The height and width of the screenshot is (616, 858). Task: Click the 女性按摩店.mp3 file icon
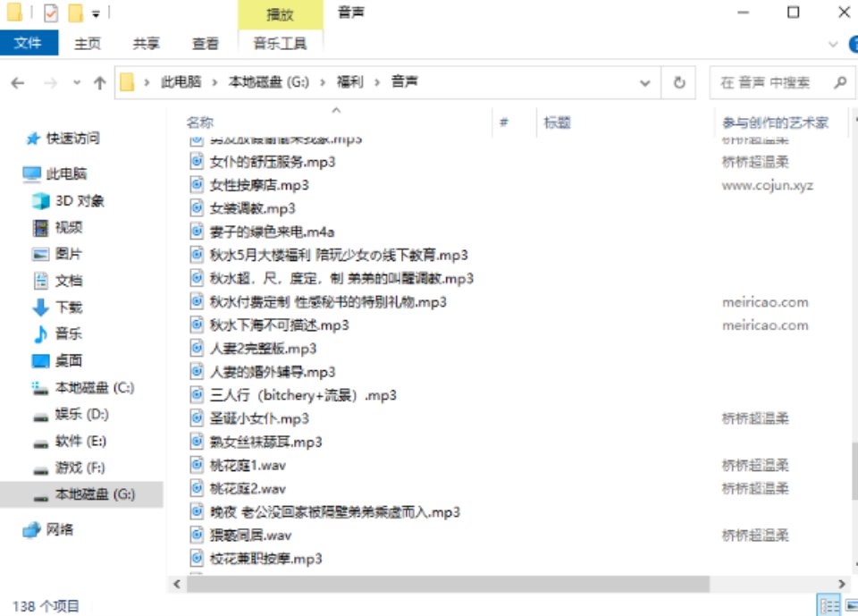pos(197,184)
